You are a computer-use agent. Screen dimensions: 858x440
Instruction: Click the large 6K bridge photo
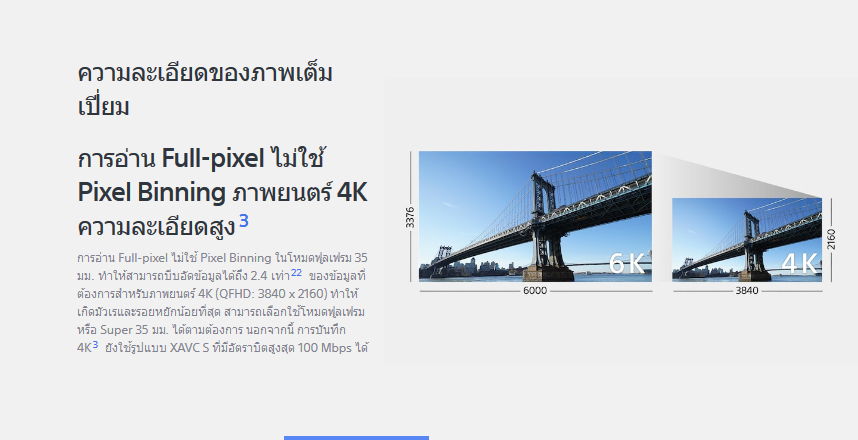pyautogui.click(x=535, y=216)
